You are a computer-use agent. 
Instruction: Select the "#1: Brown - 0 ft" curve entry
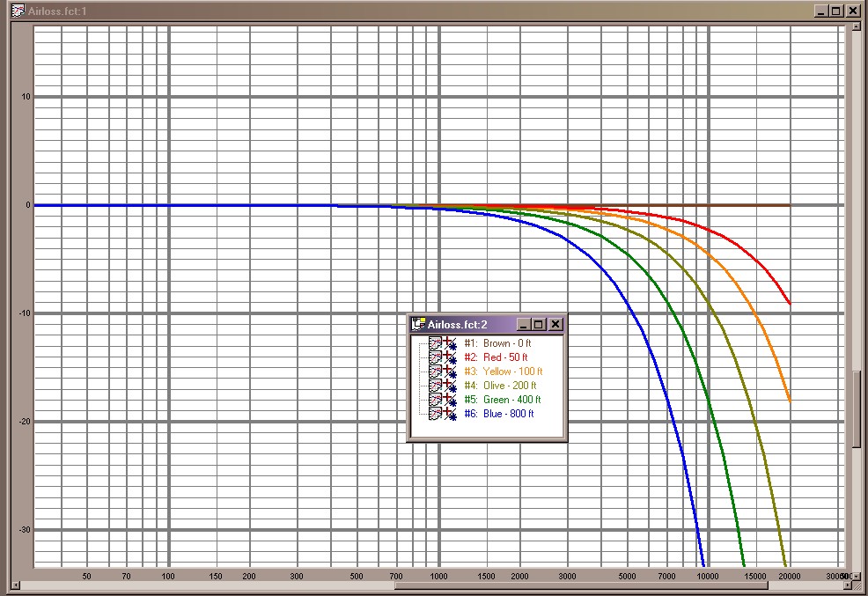pos(498,343)
